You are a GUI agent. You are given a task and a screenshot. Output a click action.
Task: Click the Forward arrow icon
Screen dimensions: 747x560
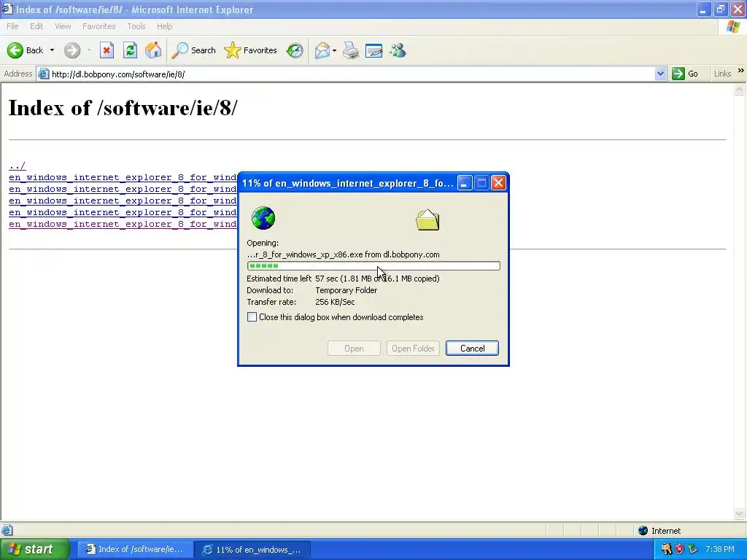tap(72, 50)
